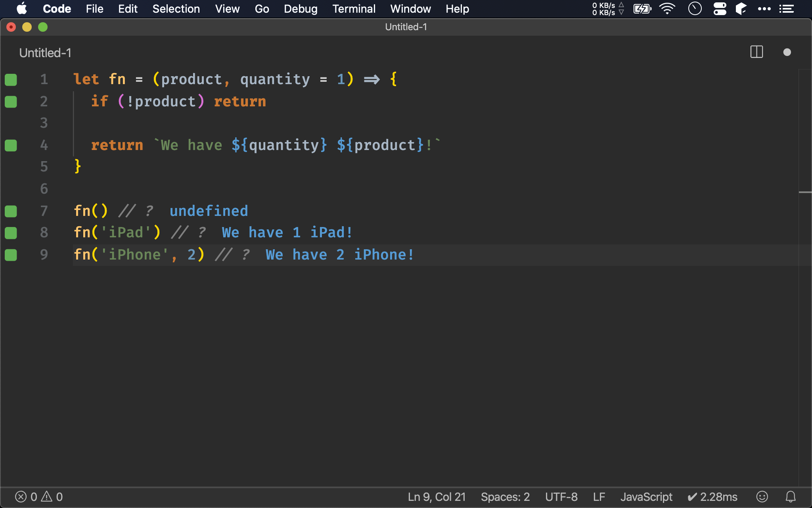Click the Wi-Fi icon in menu bar
This screenshot has width=812, height=508.
tap(667, 9)
